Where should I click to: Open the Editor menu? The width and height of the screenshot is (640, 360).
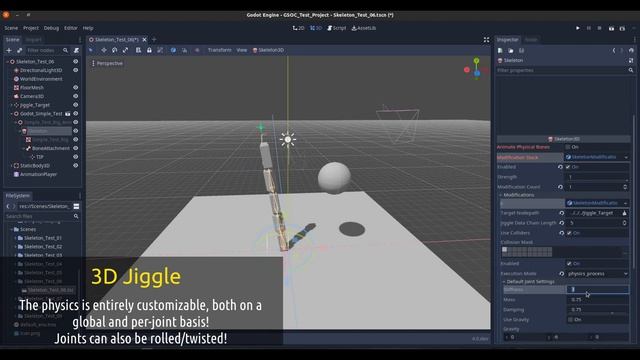pos(71,28)
